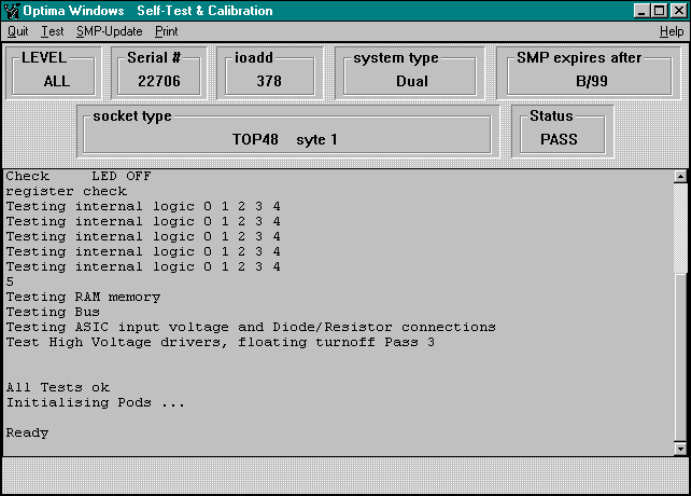Screen dimensions: 691x496
Task: Click the Optima Windows title bar icon
Action: 11,11
